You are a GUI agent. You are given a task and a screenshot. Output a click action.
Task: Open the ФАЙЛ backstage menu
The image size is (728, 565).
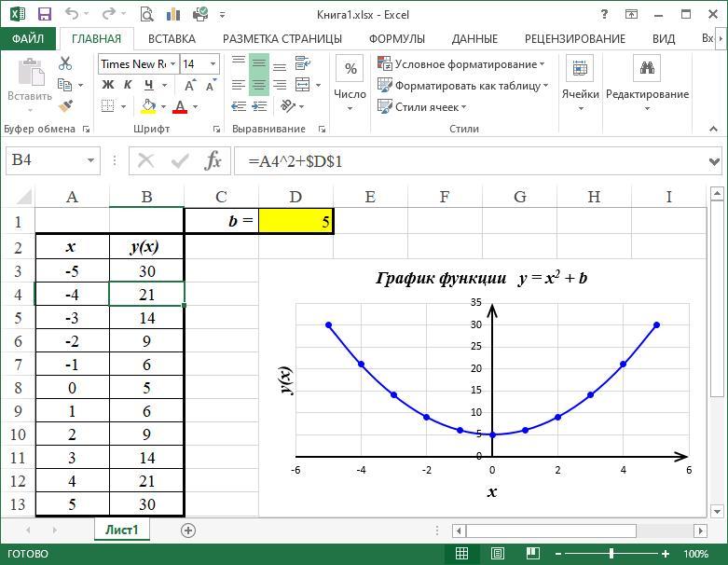(x=28, y=38)
